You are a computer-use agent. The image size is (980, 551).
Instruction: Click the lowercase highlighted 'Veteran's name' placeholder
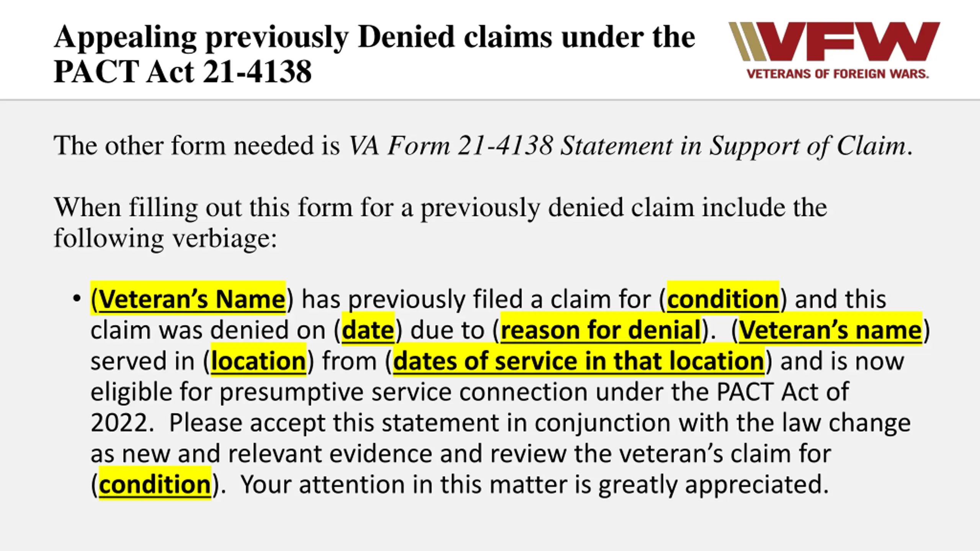click(830, 330)
